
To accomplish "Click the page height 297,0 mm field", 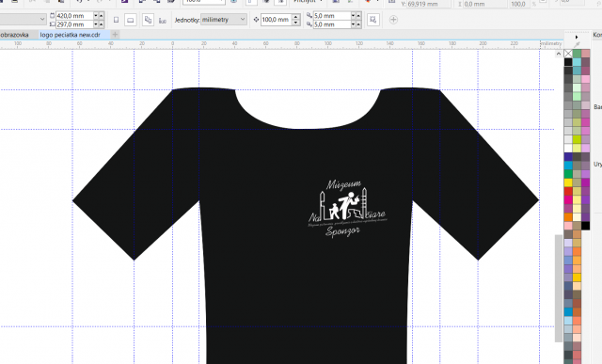I will [75, 24].
